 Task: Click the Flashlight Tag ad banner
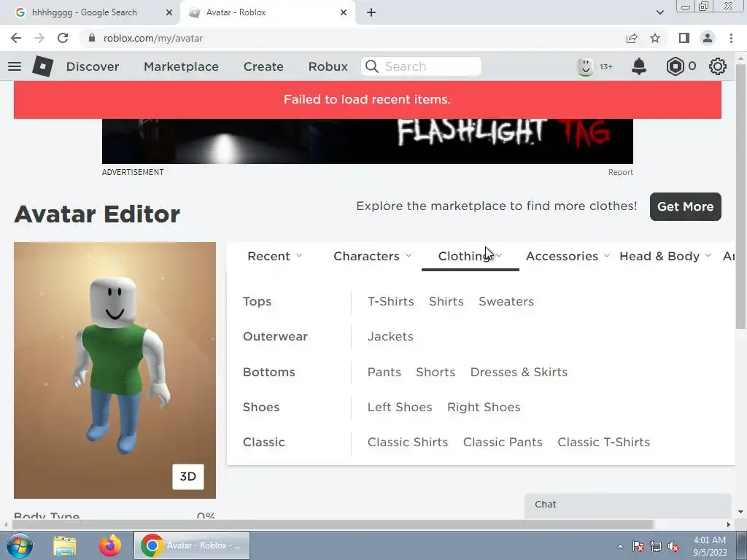pos(368,141)
